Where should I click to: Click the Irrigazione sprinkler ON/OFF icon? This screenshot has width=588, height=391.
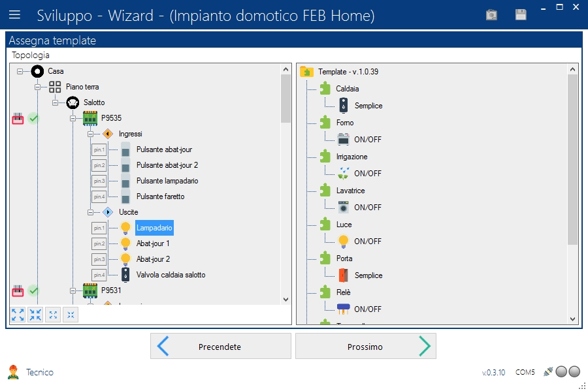tap(343, 174)
